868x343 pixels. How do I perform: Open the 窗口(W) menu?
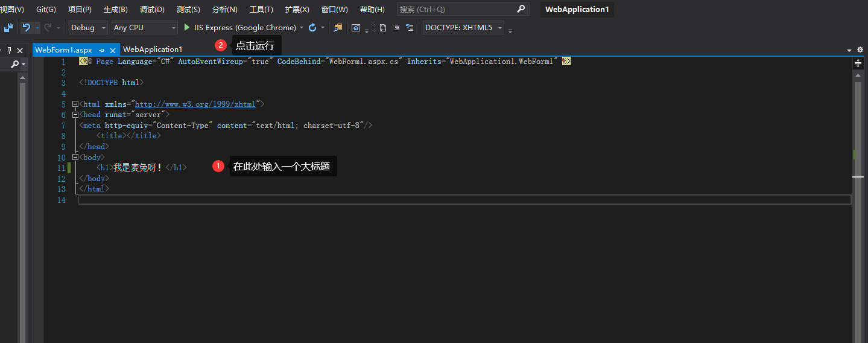click(x=335, y=10)
